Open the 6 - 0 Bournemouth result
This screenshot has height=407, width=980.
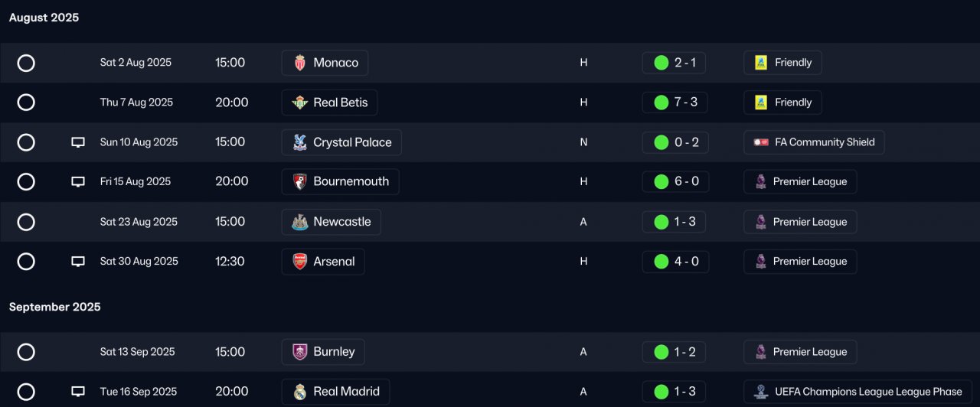(x=675, y=182)
